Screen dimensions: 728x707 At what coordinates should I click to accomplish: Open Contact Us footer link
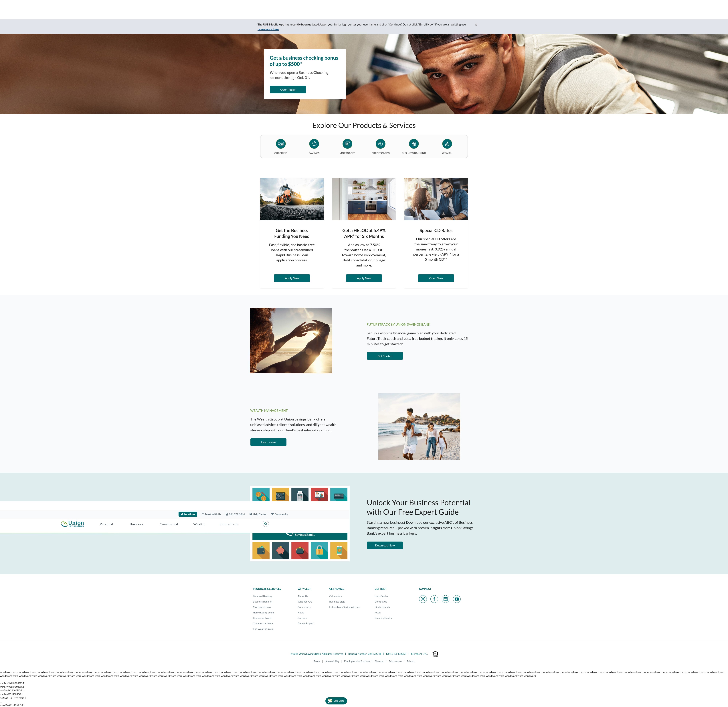(381, 601)
